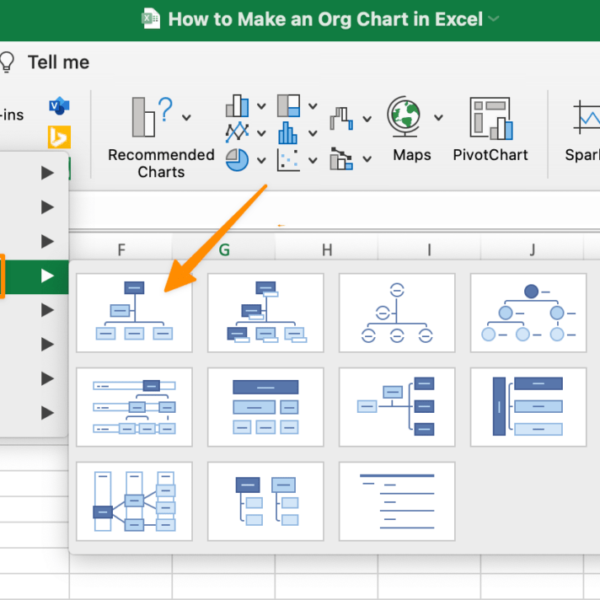Open the Recommended Charts dropdown arrow
The image size is (600, 600).
186,118
